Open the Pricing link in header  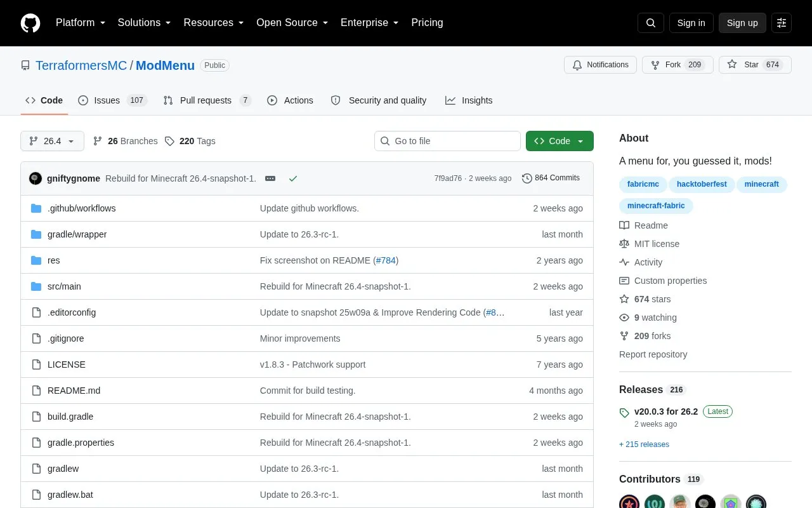[427, 23]
